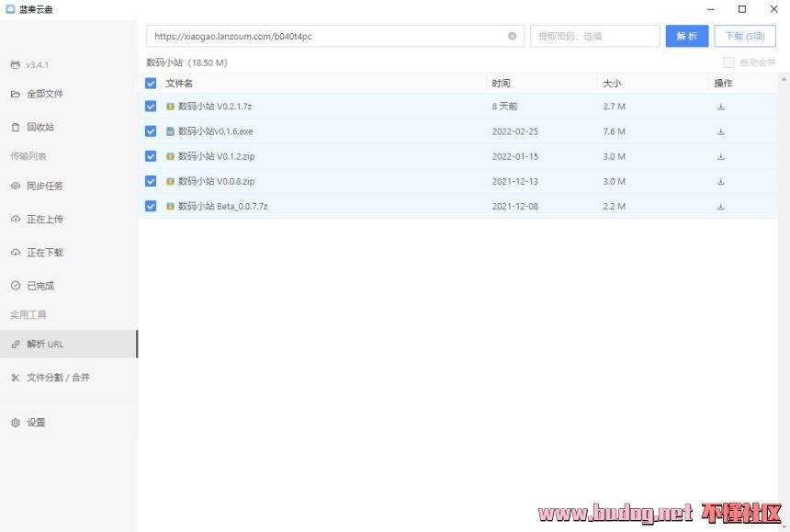Uncheck the 数码小站v0.1.6.exe checkbox
The width and height of the screenshot is (790, 532).
pyautogui.click(x=151, y=131)
